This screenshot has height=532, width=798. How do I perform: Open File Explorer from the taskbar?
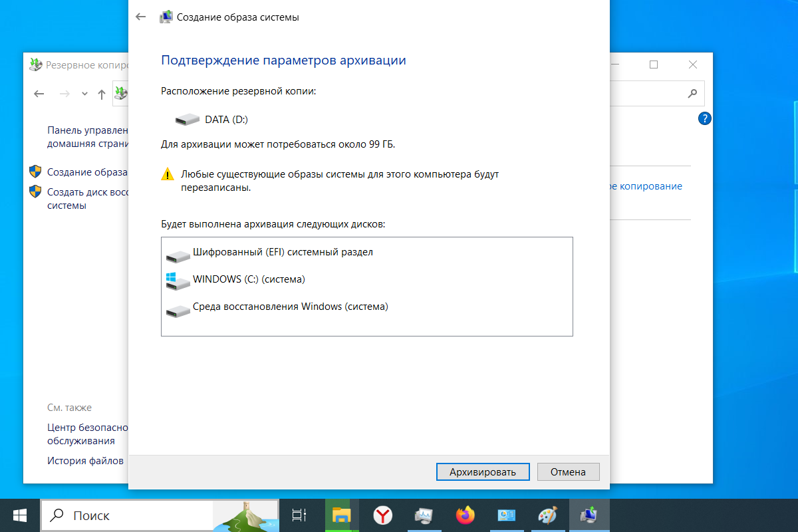point(341,515)
